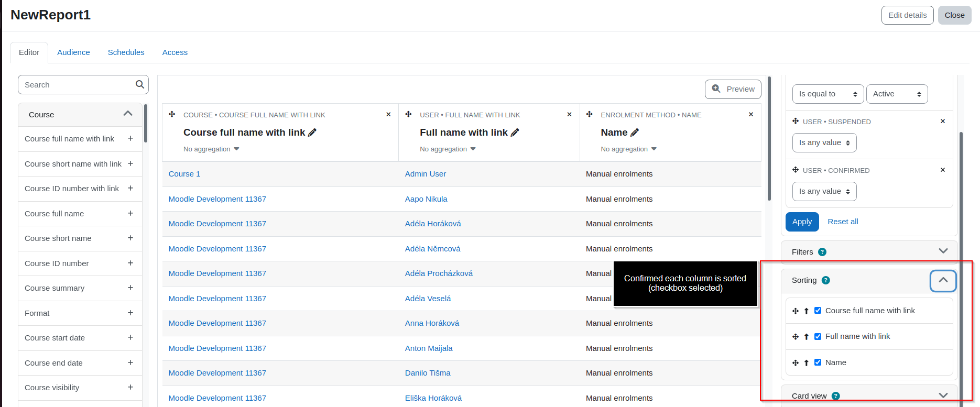This screenshot has width=980, height=407.
Task: Open Admin User profile link
Action: [x=425, y=174]
